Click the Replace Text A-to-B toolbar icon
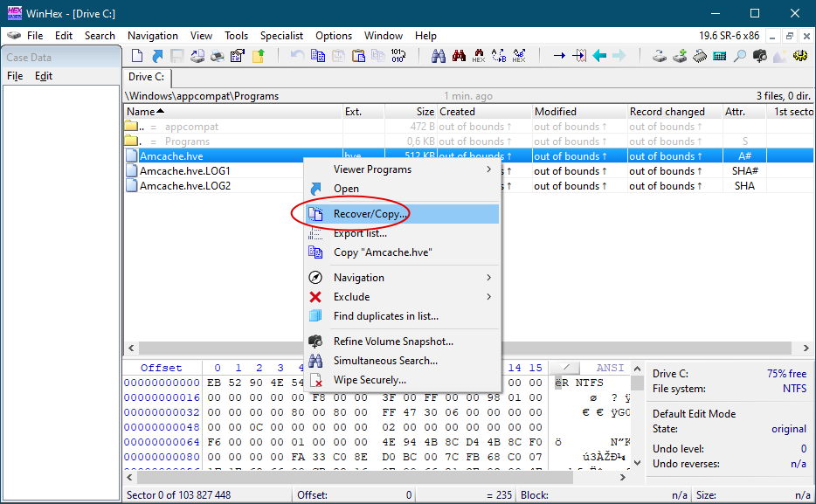 tap(499, 56)
